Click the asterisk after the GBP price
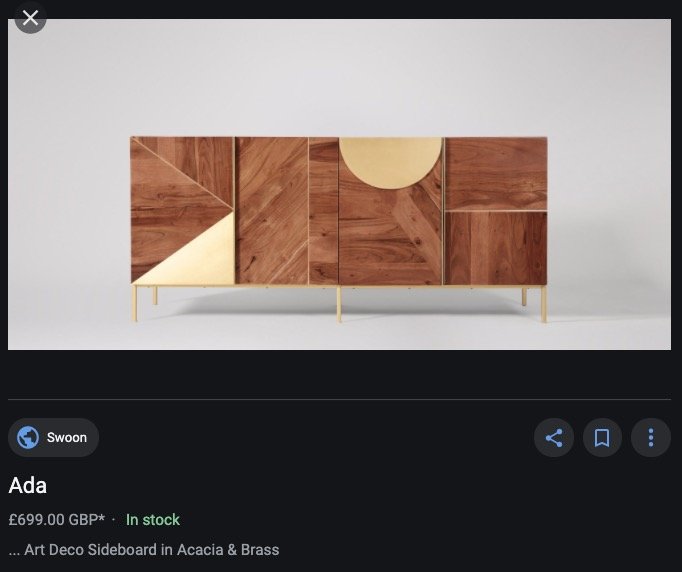This screenshot has width=682, height=572. click(102, 518)
